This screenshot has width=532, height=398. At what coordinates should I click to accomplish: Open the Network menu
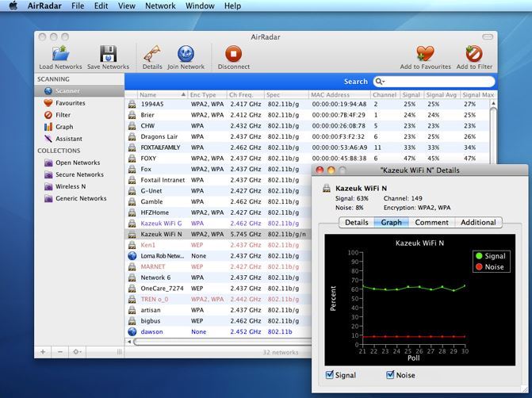click(160, 6)
